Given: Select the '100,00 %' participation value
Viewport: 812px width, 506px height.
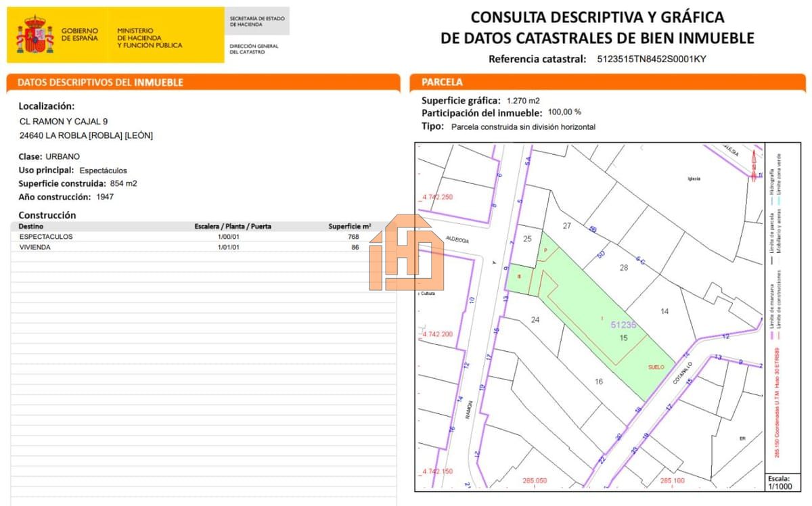Looking at the screenshot, I should click(x=564, y=112).
